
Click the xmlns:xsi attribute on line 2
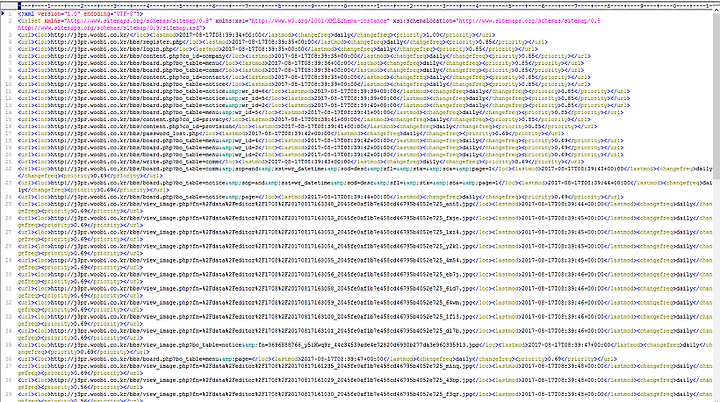(302, 21)
